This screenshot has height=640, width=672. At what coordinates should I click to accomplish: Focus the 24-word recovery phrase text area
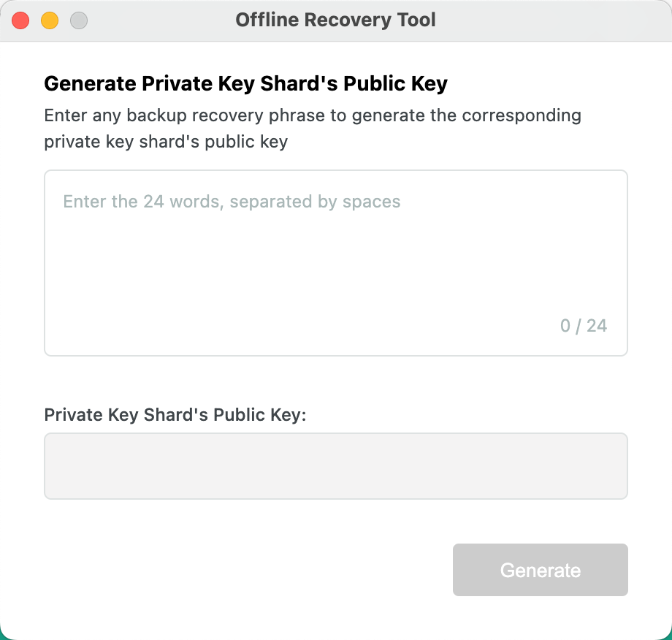click(x=336, y=263)
